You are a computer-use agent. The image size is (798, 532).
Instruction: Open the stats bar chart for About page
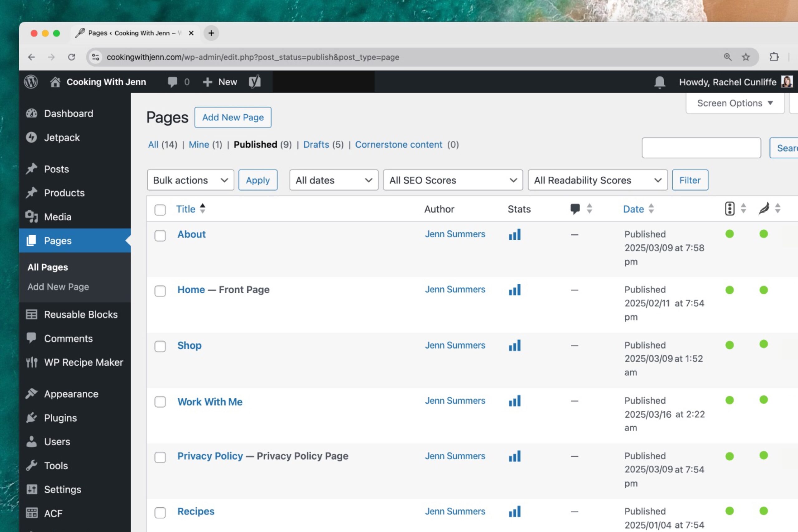[x=514, y=234]
